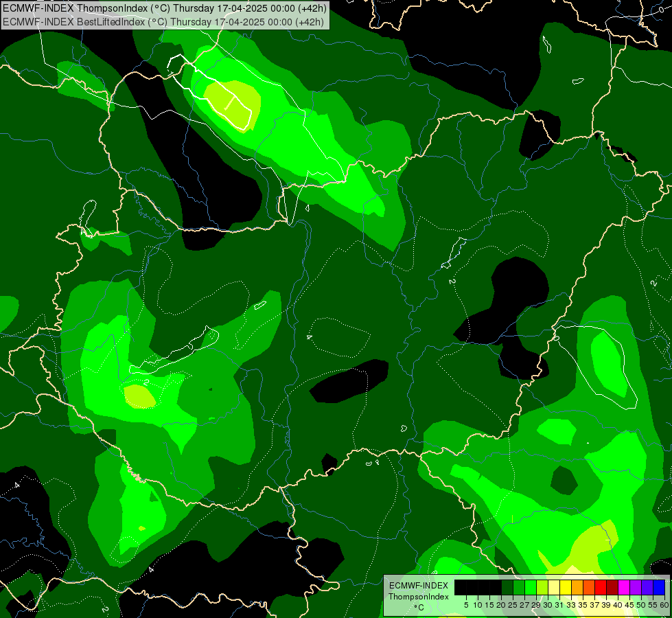This screenshot has width=672, height=618.
Task: Click the legend value 29
Action: tap(536, 605)
